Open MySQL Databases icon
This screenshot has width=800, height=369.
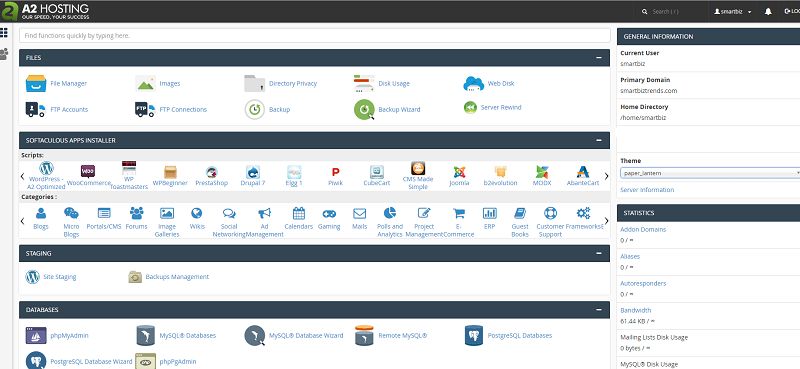(145, 336)
